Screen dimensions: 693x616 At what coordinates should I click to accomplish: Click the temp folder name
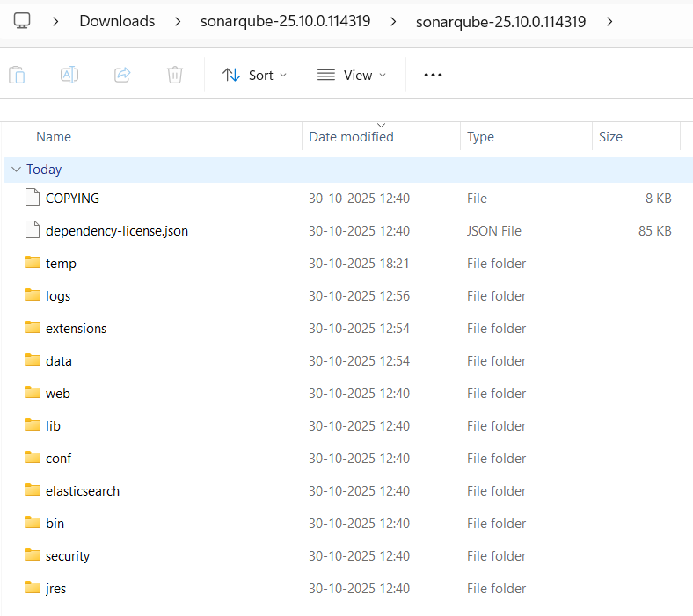point(61,265)
